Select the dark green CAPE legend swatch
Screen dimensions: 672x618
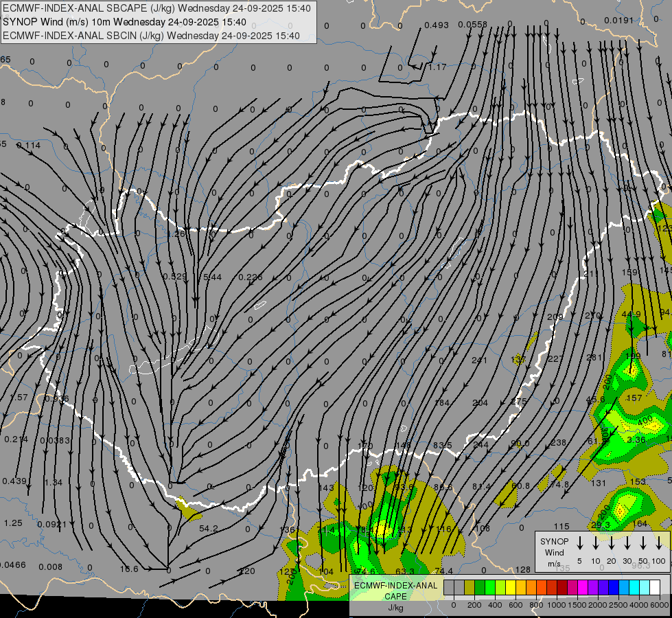(x=480, y=588)
